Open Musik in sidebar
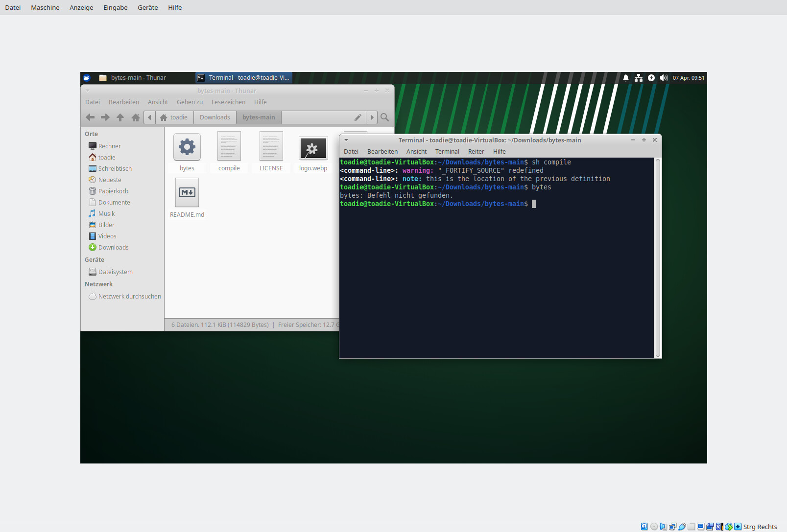 106,213
